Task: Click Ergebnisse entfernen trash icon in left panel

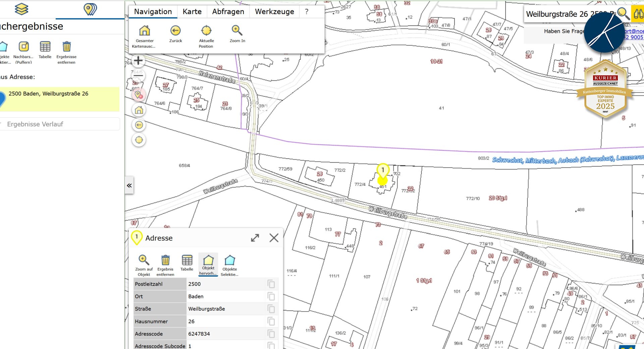Action: click(x=66, y=47)
